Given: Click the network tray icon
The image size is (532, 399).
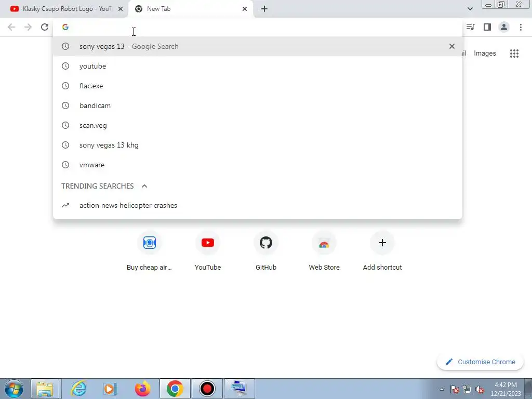Looking at the screenshot, I should point(467,389).
